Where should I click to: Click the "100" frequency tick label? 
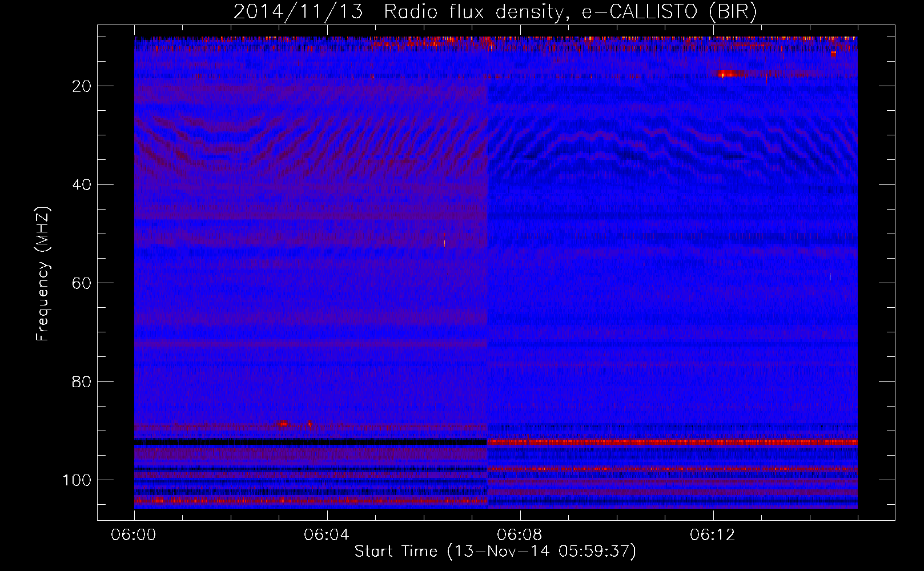pyautogui.click(x=78, y=480)
